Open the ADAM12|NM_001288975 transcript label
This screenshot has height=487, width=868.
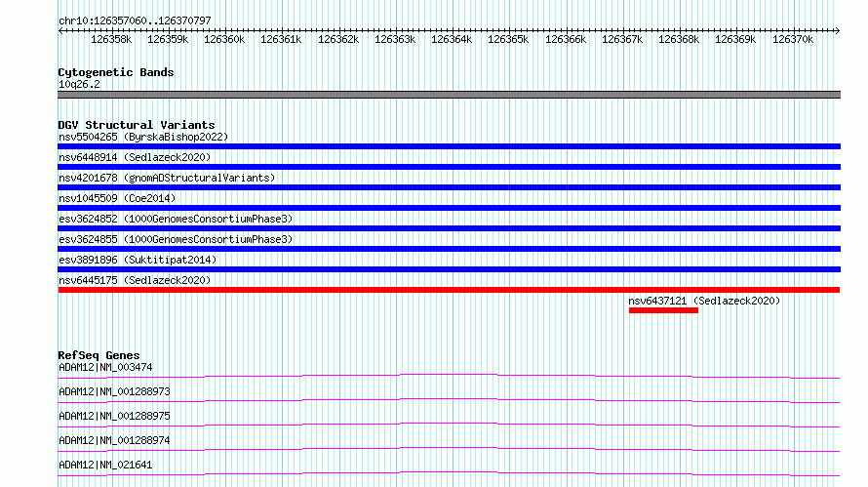coord(114,416)
